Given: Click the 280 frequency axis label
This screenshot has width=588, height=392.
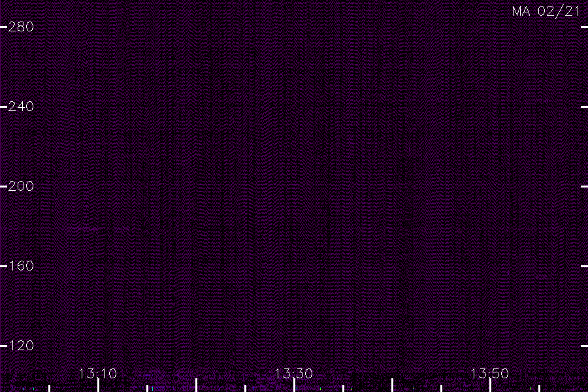Looking at the screenshot, I should click(21, 27).
